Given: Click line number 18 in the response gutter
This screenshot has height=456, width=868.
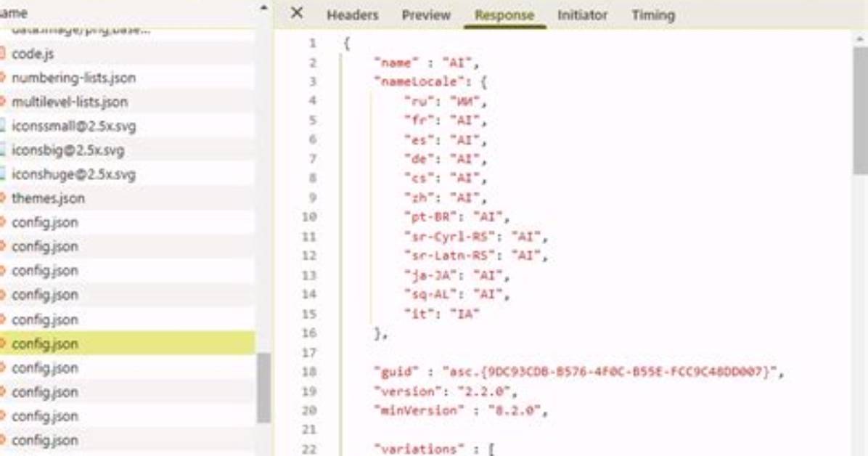Looking at the screenshot, I should [x=309, y=372].
